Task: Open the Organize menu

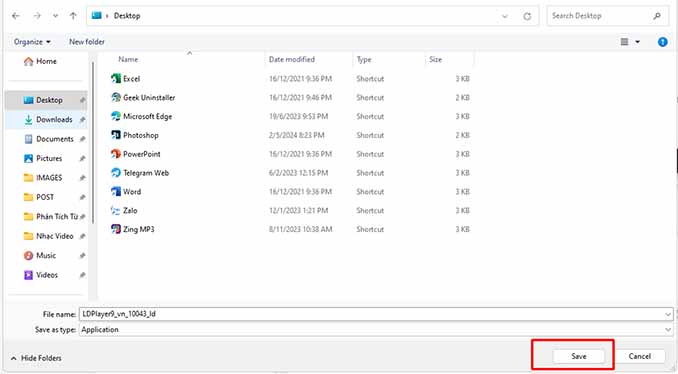Action: pos(32,42)
